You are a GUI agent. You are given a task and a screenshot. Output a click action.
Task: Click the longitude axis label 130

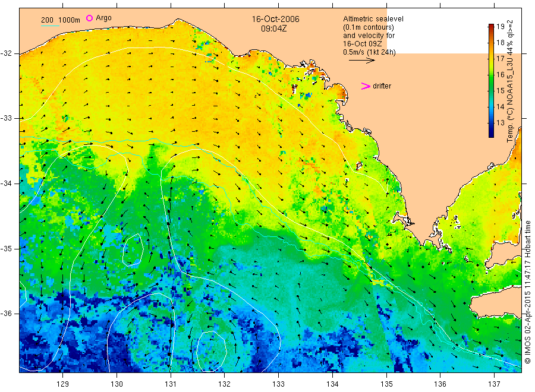(x=117, y=384)
